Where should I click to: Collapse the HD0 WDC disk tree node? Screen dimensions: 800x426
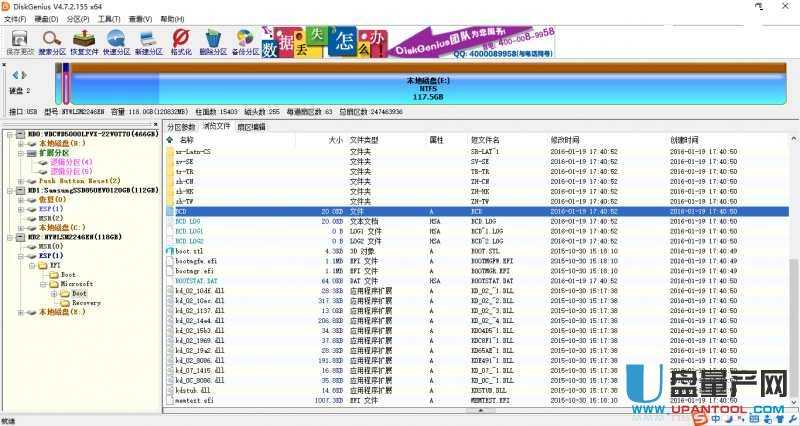(x=10, y=135)
